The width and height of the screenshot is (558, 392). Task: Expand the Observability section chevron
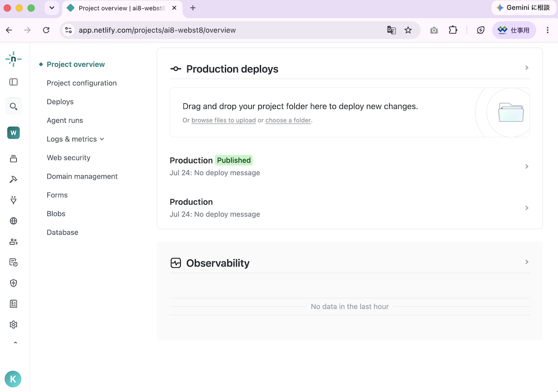(x=527, y=262)
